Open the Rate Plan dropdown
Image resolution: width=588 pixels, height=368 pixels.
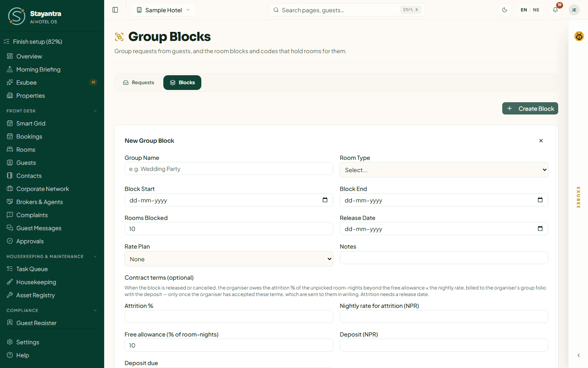[229, 259]
